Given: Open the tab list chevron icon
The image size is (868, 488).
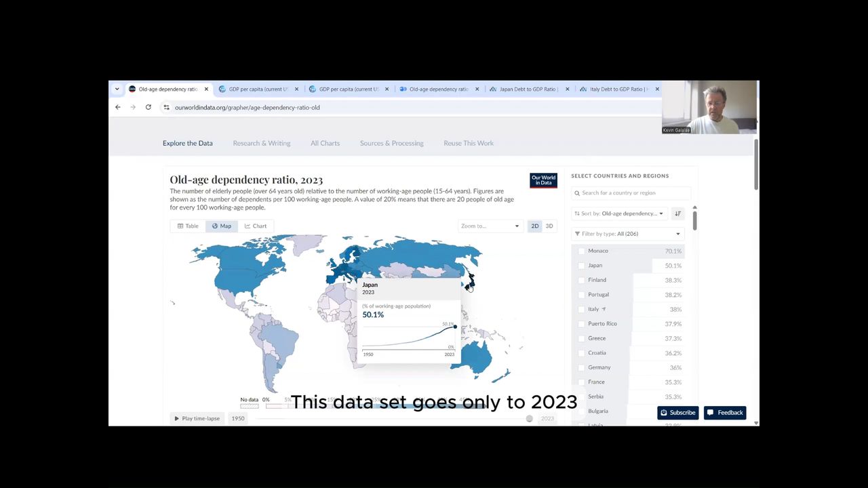Looking at the screenshot, I should tap(117, 89).
